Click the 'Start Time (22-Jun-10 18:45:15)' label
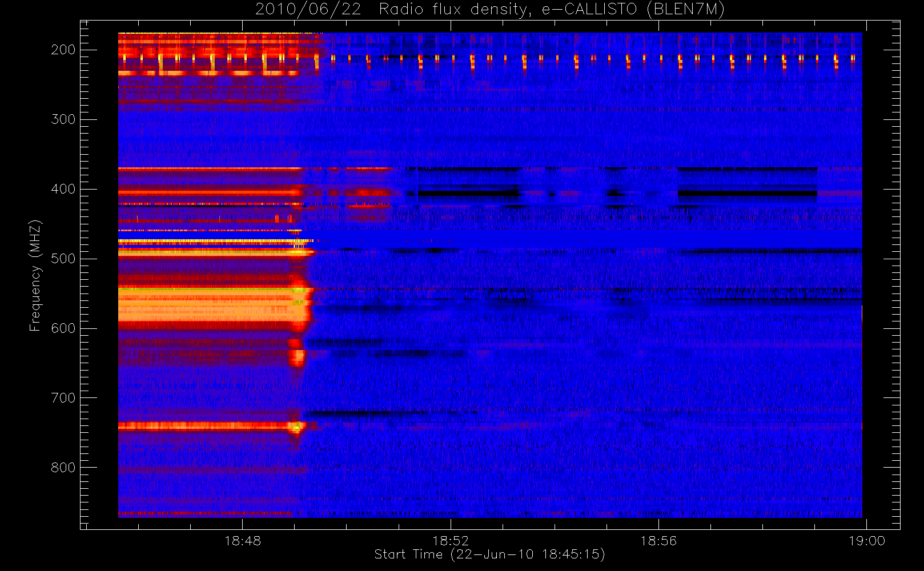The image size is (924, 571). pos(489,554)
